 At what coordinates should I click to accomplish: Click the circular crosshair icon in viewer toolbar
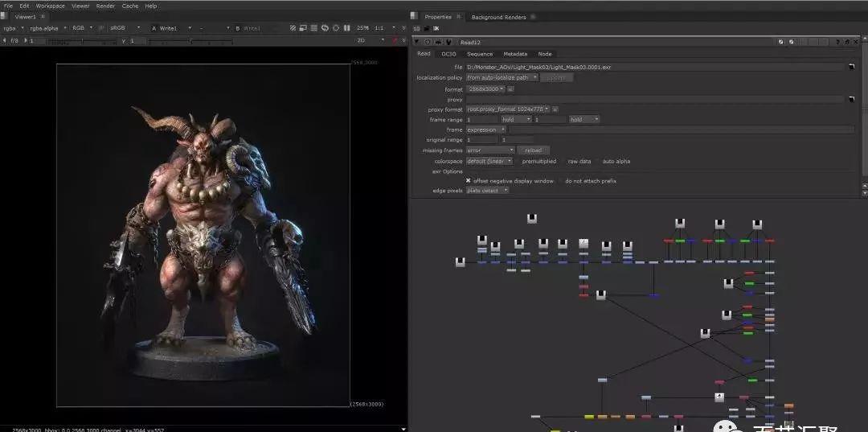tap(336, 27)
